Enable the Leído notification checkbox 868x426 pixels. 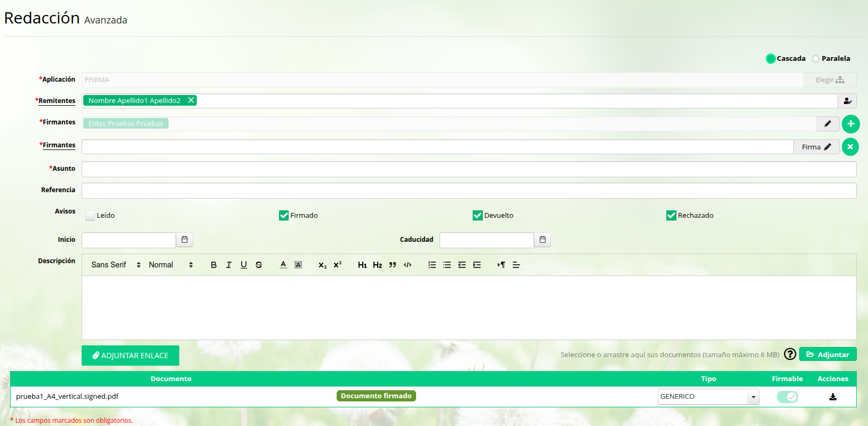90,216
